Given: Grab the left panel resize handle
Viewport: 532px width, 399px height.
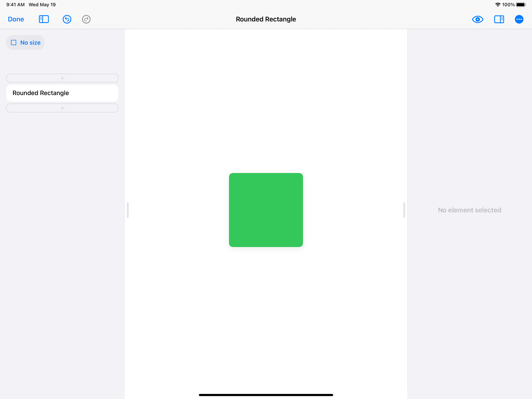Looking at the screenshot, I should 128,210.
